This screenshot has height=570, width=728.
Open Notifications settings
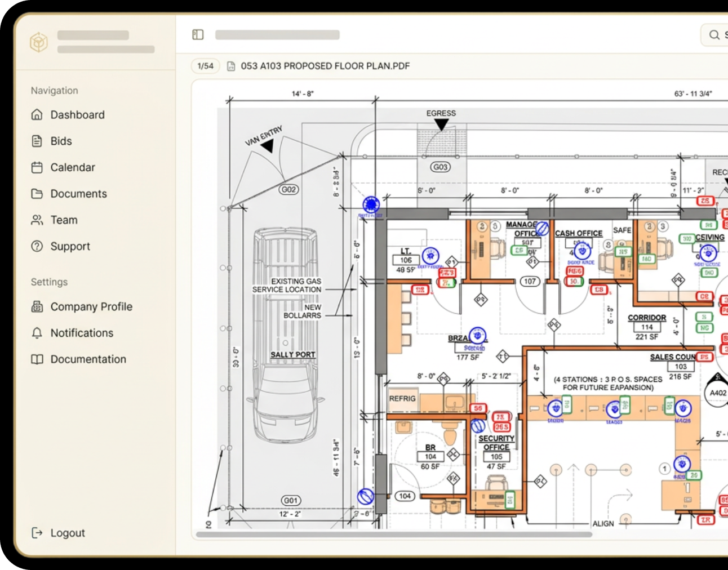pos(82,333)
